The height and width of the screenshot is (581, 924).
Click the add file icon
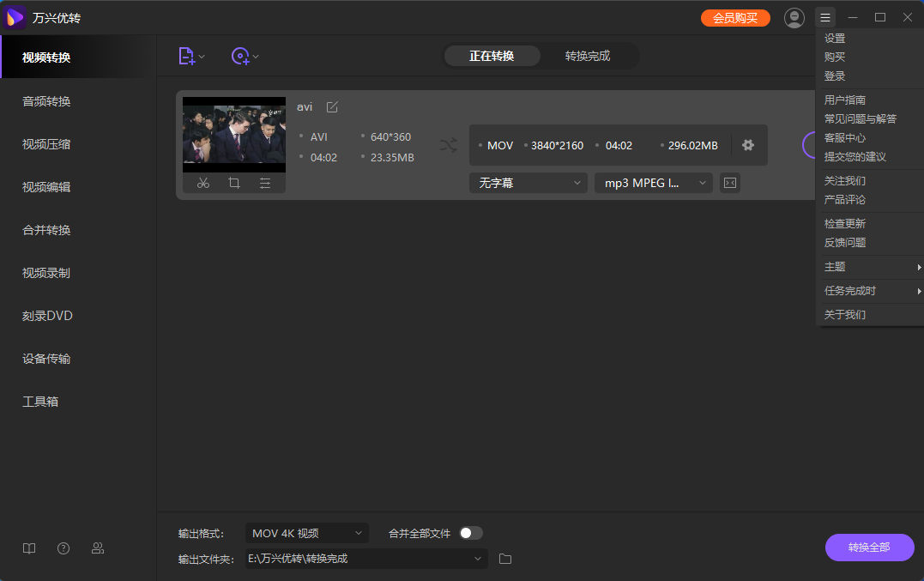pos(186,56)
